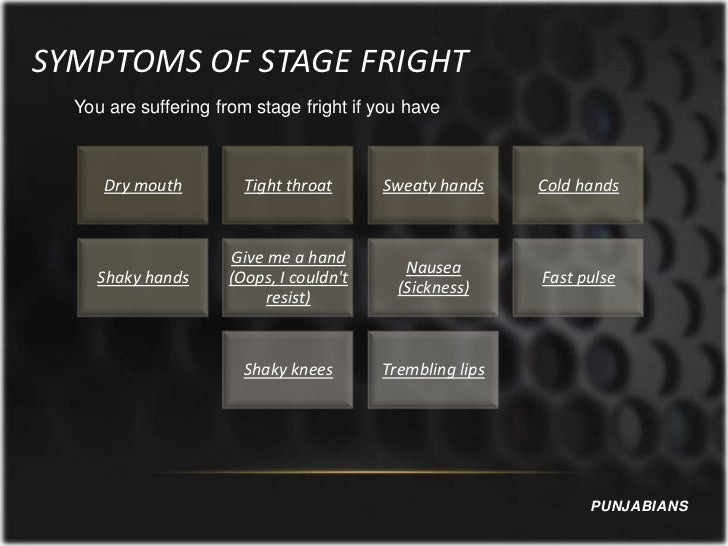Viewport: 728px width, 546px height.
Task: Click the PUNJABIANS footer text
Action: click(639, 506)
